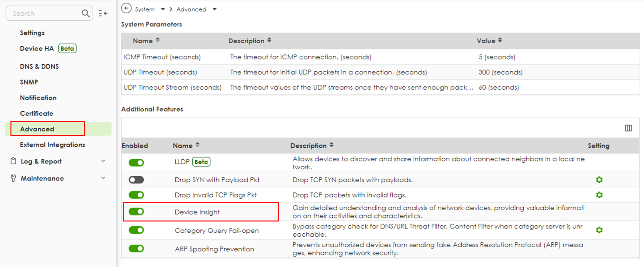The image size is (644, 267).
Task: Open the Advanced breadcrumb dropdown
Action: point(215,9)
